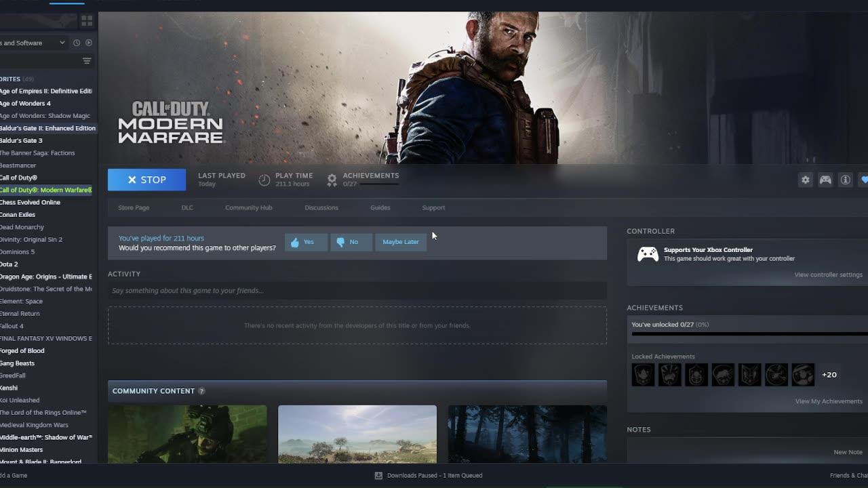Select Fallout 4 in library list
This screenshot has width=868, height=488.
(x=12, y=326)
